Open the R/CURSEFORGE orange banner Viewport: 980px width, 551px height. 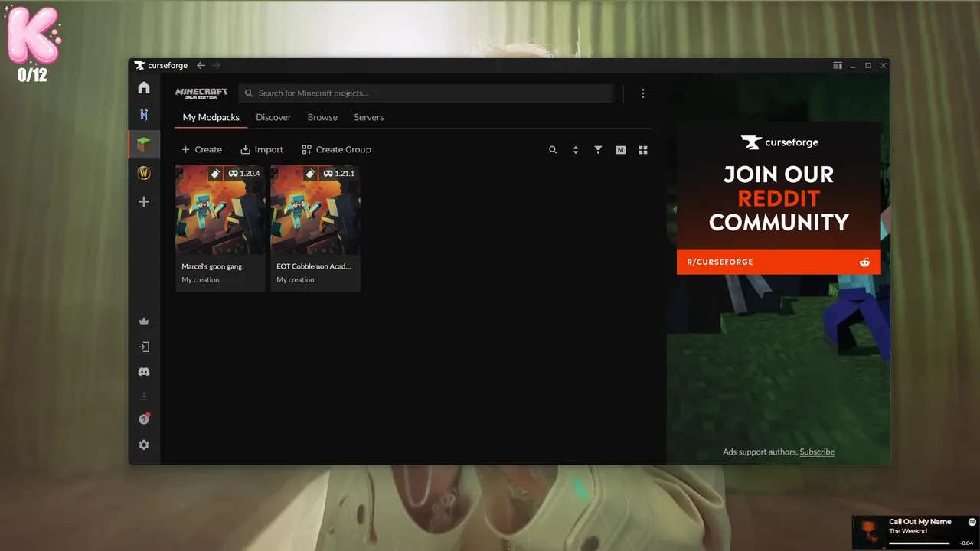(779, 262)
